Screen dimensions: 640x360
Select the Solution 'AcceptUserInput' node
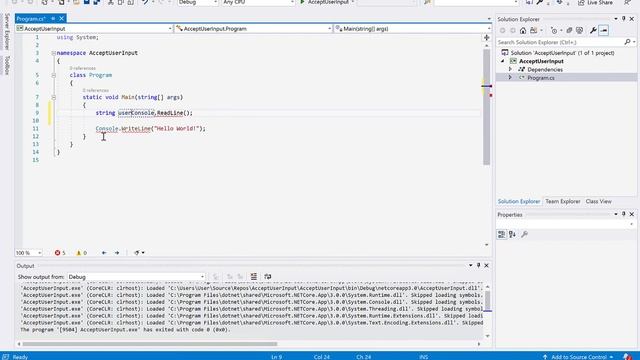tap(562, 53)
